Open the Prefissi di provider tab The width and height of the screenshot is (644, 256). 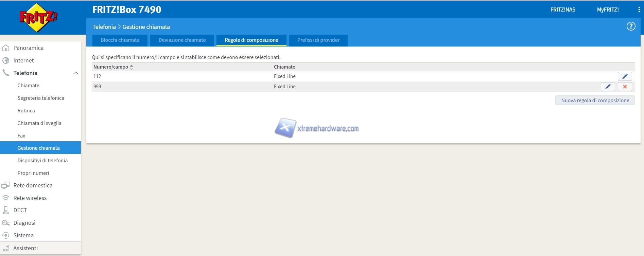tap(318, 40)
